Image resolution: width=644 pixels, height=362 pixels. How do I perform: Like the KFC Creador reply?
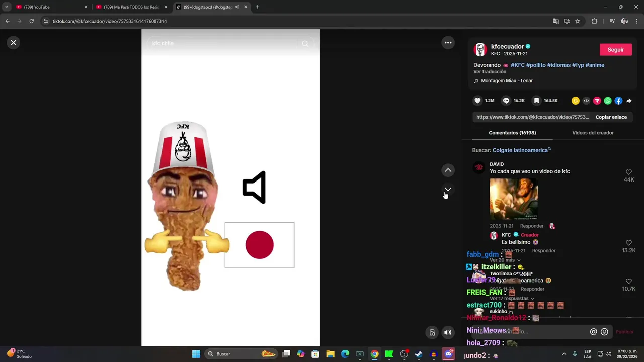[x=628, y=243]
